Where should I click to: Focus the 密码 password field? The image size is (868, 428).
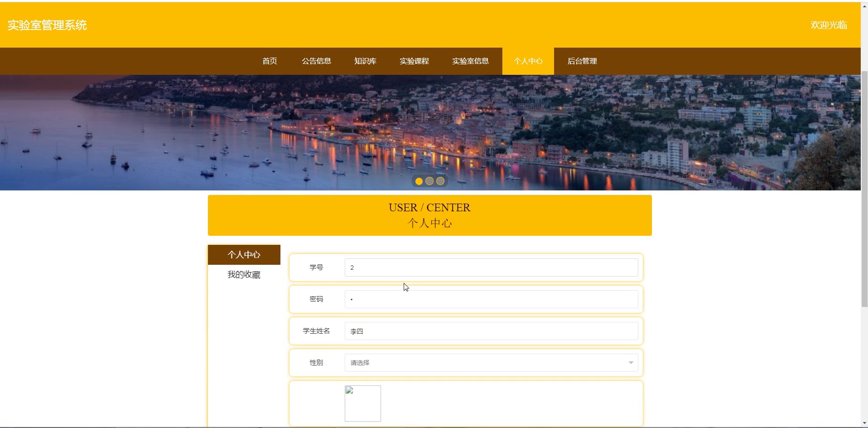pos(492,299)
